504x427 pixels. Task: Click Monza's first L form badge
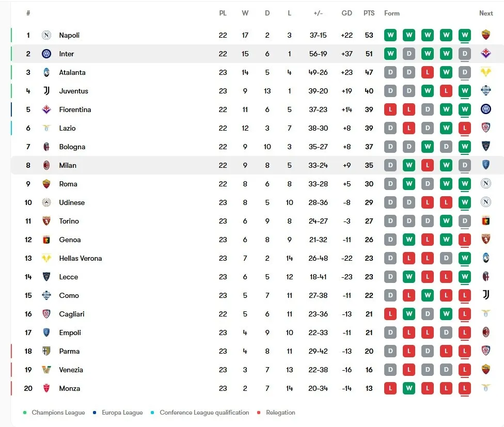coord(390,388)
